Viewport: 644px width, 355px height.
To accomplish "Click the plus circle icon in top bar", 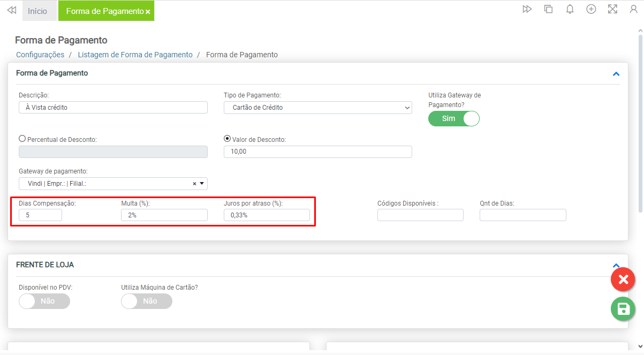I will [x=591, y=9].
